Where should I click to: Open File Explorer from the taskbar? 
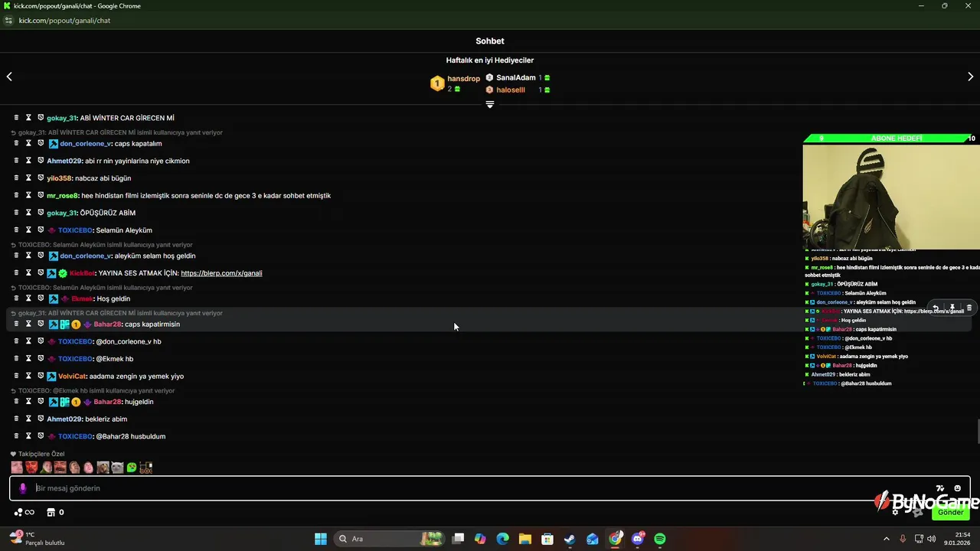(x=524, y=539)
